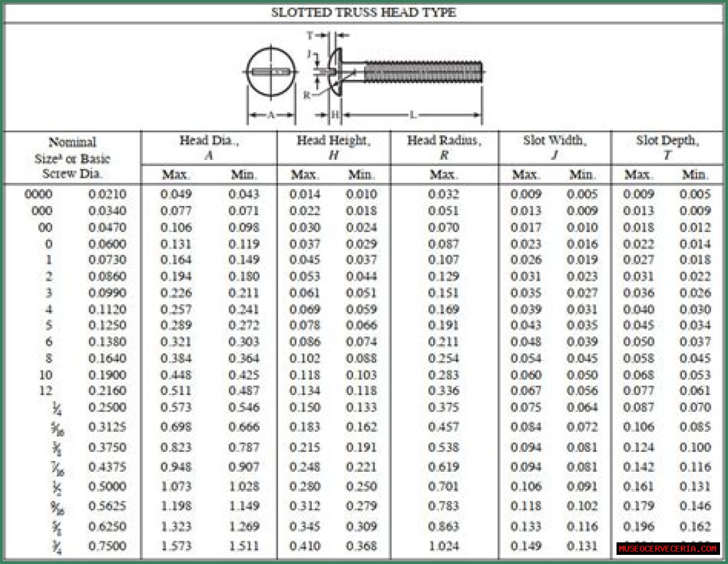Click basic screw diameter "0.4375"
This screenshot has width=728, height=564.
107,467
